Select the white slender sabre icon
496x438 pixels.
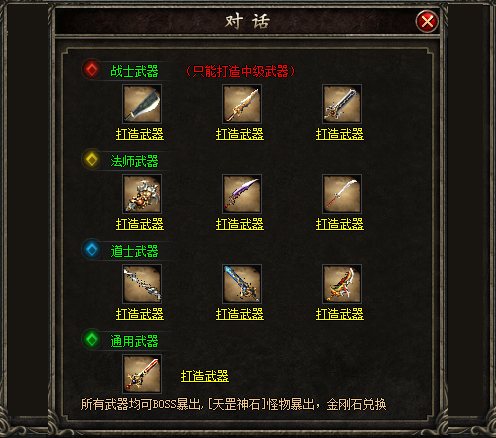click(x=342, y=194)
